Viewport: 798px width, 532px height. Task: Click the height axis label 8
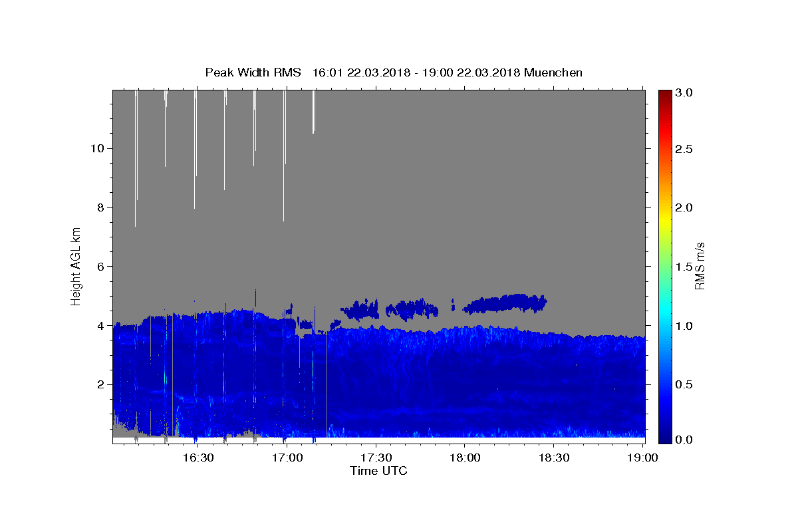[x=99, y=207]
